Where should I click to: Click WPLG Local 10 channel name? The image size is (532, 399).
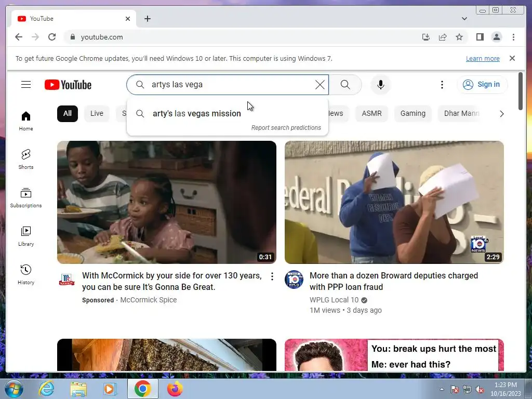pos(334,300)
